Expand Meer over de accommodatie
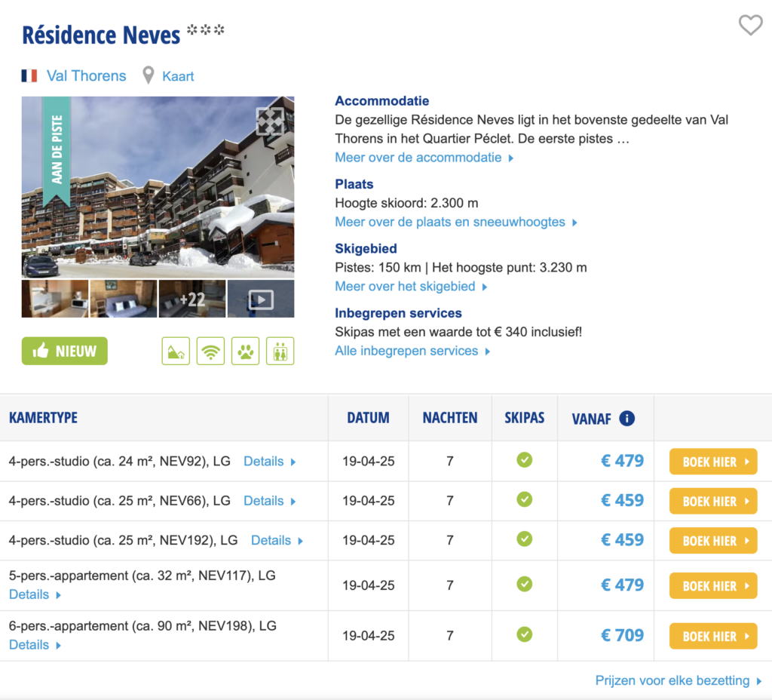This screenshot has width=772, height=700. tap(424, 158)
